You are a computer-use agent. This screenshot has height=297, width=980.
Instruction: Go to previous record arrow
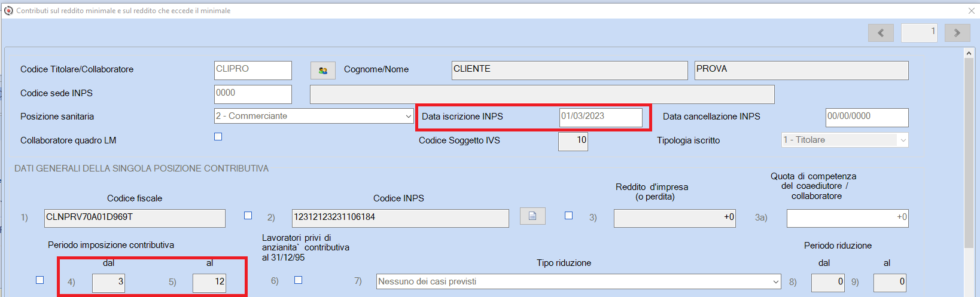pos(881,33)
